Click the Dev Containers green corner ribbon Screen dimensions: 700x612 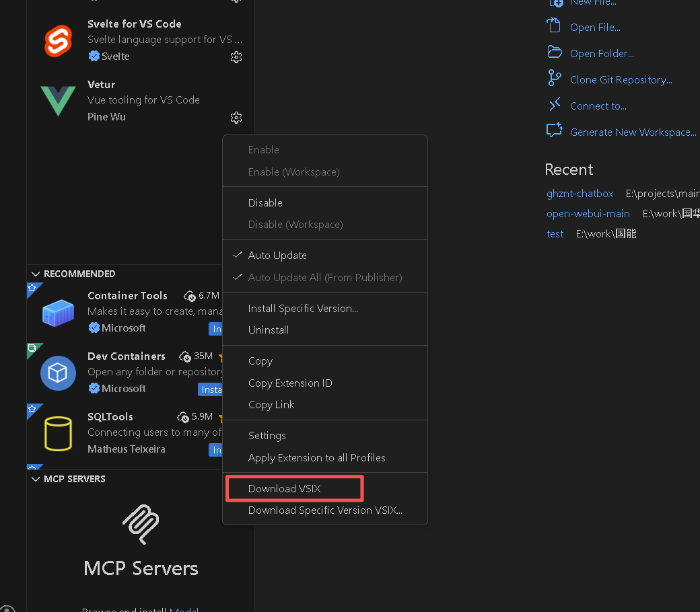pyautogui.click(x=32, y=348)
